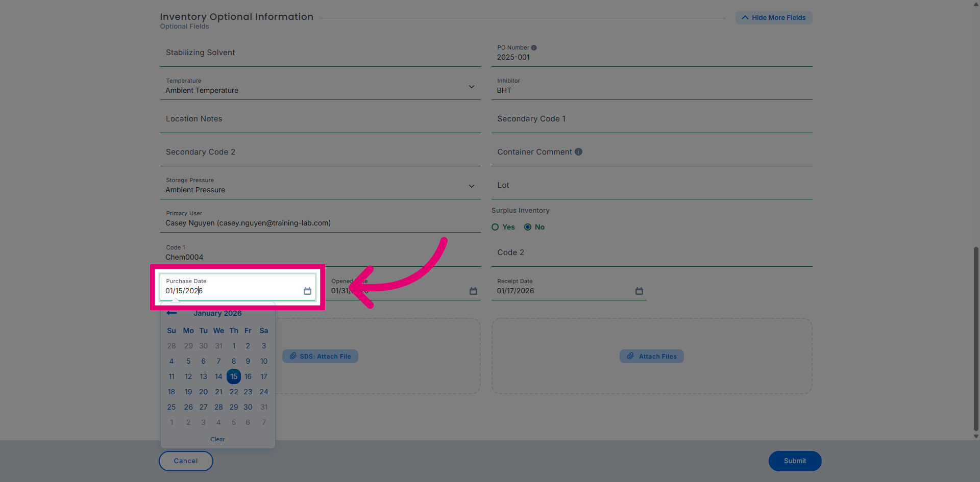The width and height of the screenshot is (980, 482).
Task: Click SDS: Attach File button
Action: point(320,356)
